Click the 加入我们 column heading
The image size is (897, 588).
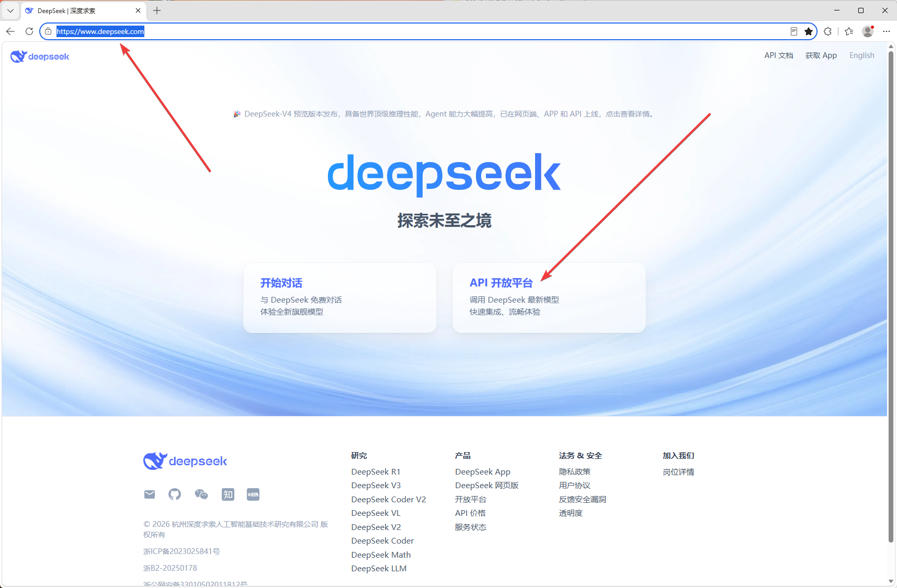pyautogui.click(x=678, y=456)
